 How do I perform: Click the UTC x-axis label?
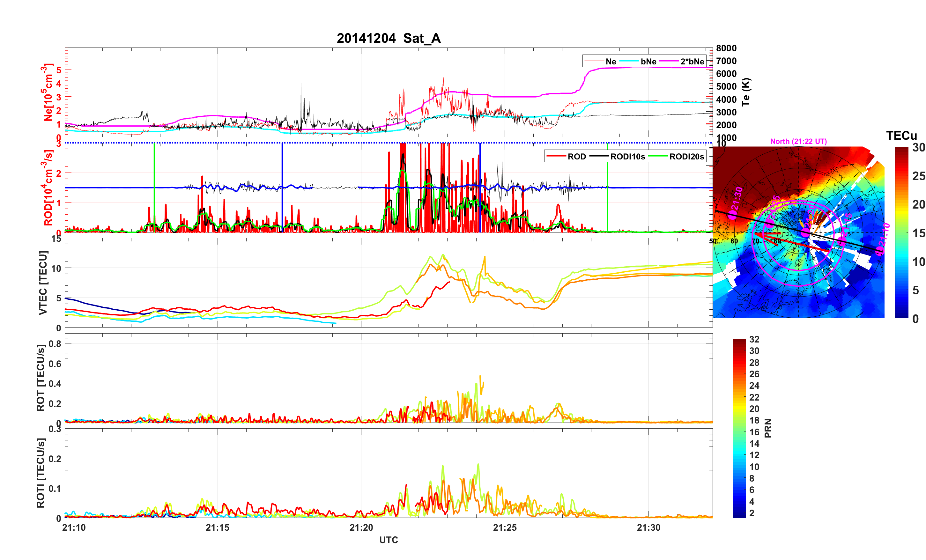[388, 540]
